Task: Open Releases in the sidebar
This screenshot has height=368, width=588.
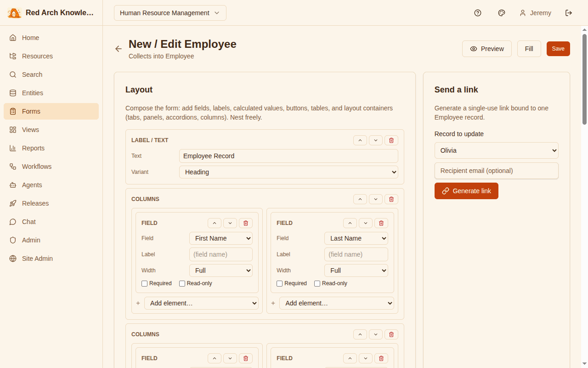Action: point(51,203)
